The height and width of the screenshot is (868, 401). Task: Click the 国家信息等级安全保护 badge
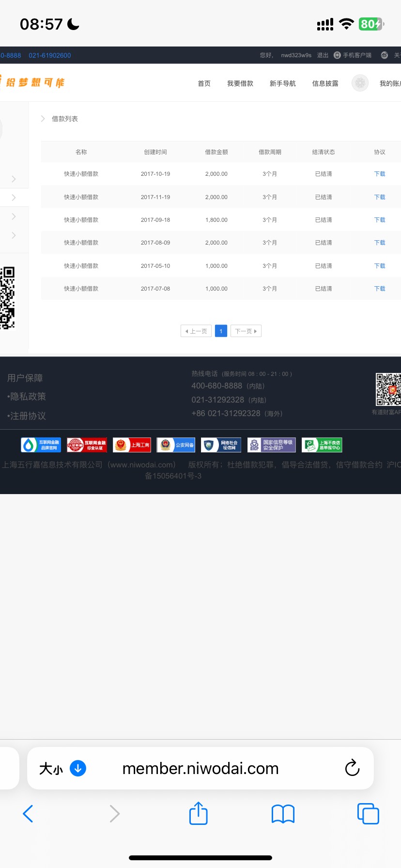[x=271, y=445]
